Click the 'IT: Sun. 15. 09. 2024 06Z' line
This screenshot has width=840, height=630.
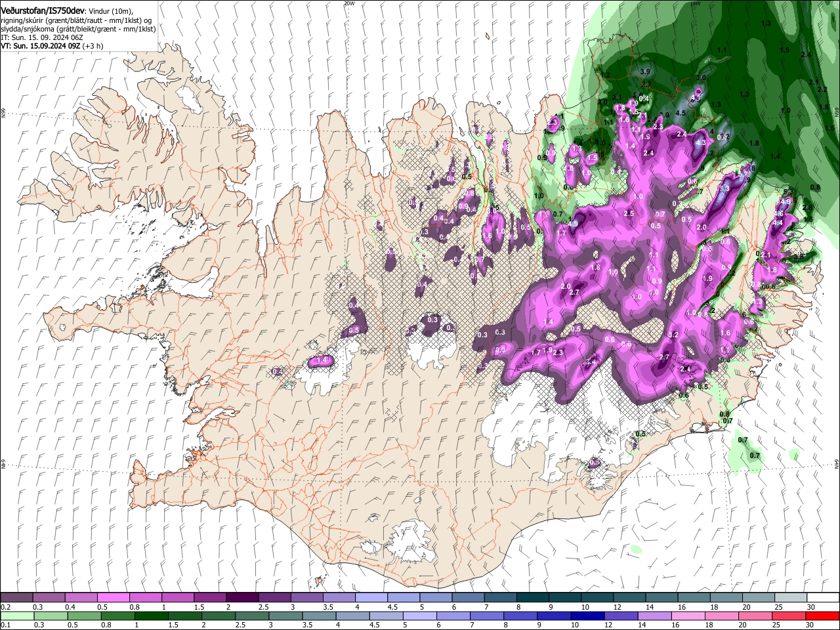41,38
